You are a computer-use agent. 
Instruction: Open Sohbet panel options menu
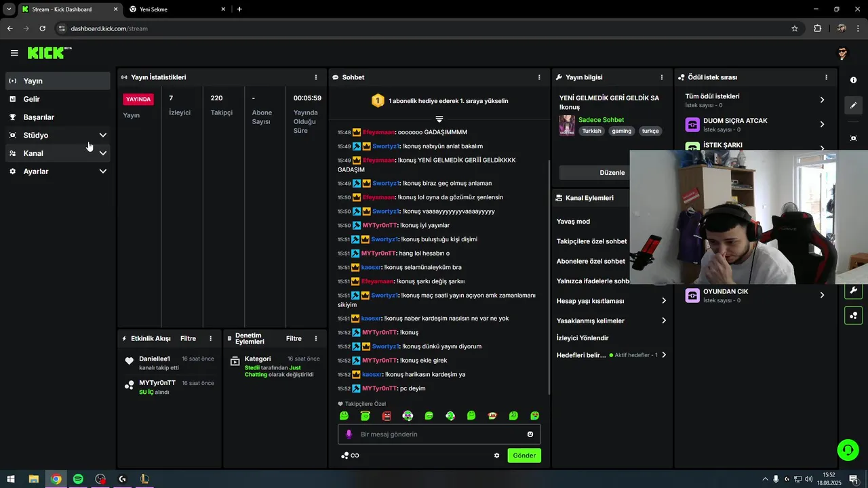(539, 77)
